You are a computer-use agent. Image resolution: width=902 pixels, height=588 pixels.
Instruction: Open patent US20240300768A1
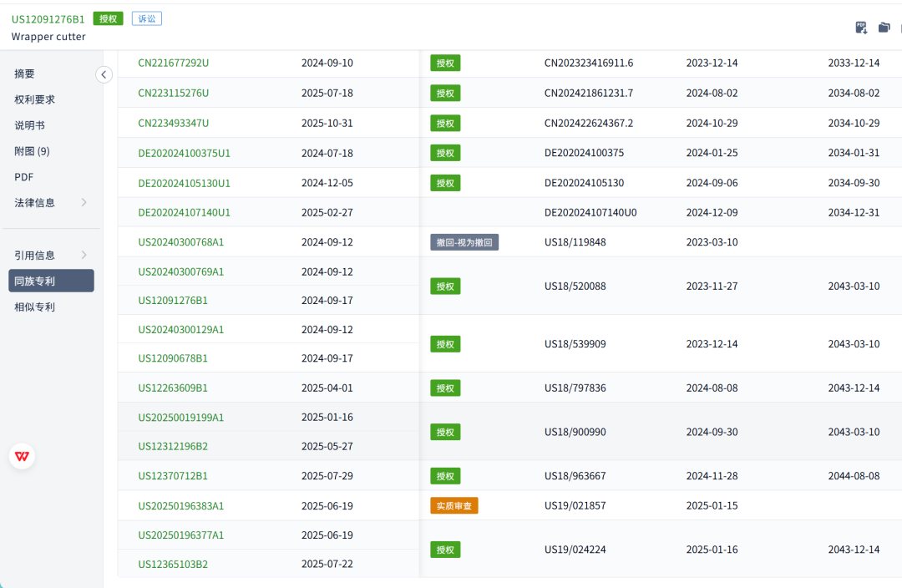pyautogui.click(x=180, y=242)
